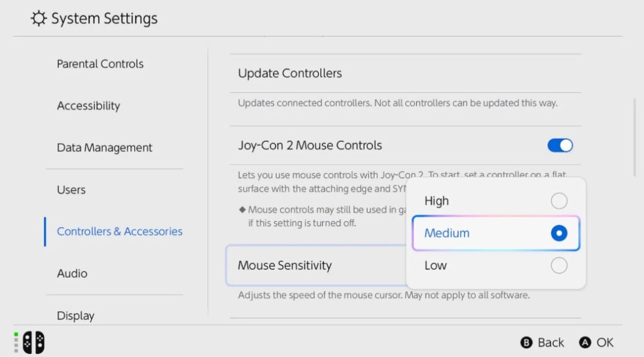The image size is (644, 357).
Task: Click the vertical scrollbar on the right
Action: coord(633,138)
